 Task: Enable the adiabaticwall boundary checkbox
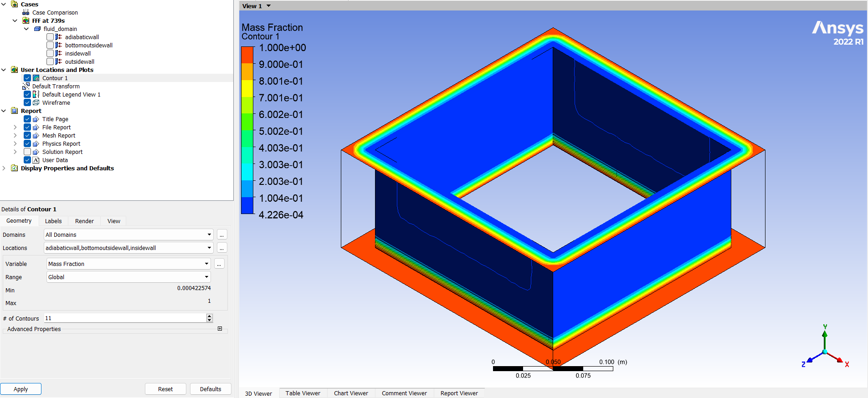point(50,37)
